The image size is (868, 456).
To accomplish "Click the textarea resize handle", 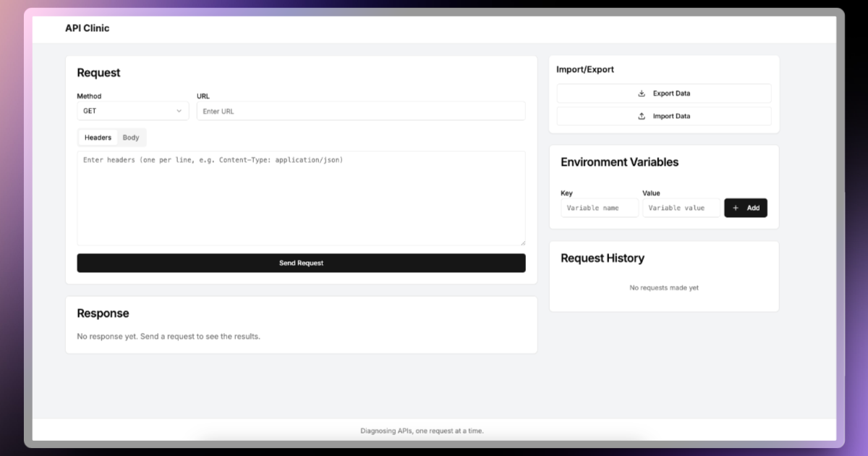I will pos(522,242).
